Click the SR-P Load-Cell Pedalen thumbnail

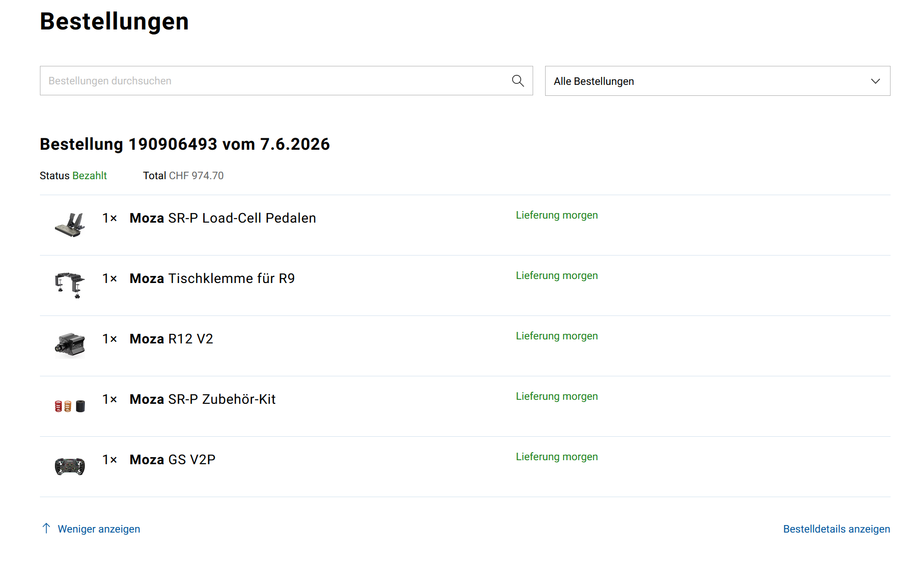70,225
